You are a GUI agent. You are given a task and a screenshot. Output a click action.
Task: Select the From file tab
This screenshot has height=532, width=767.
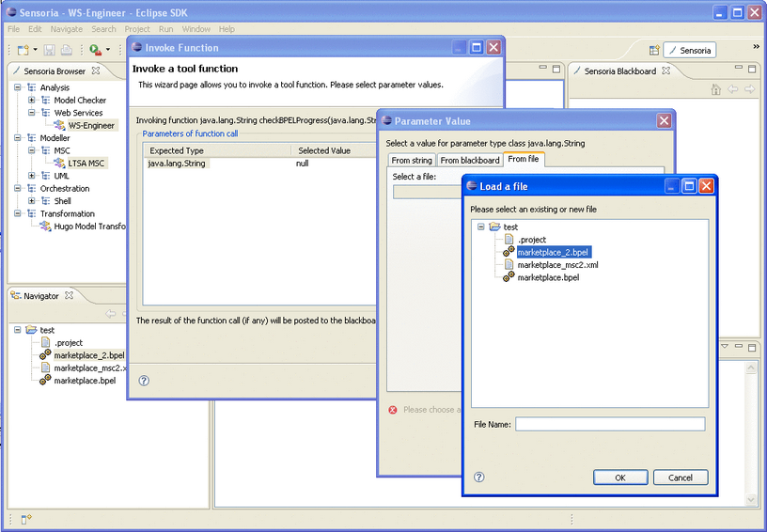pos(524,159)
